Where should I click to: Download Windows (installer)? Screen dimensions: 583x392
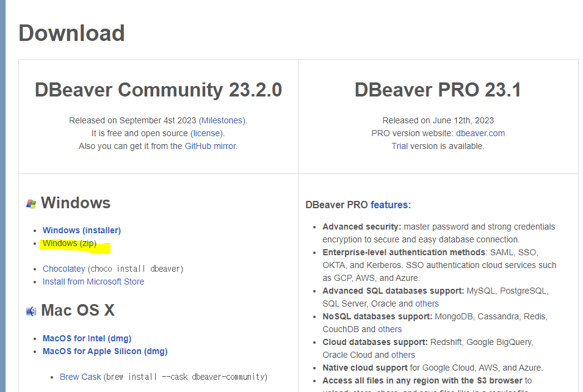tap(82, 230)
